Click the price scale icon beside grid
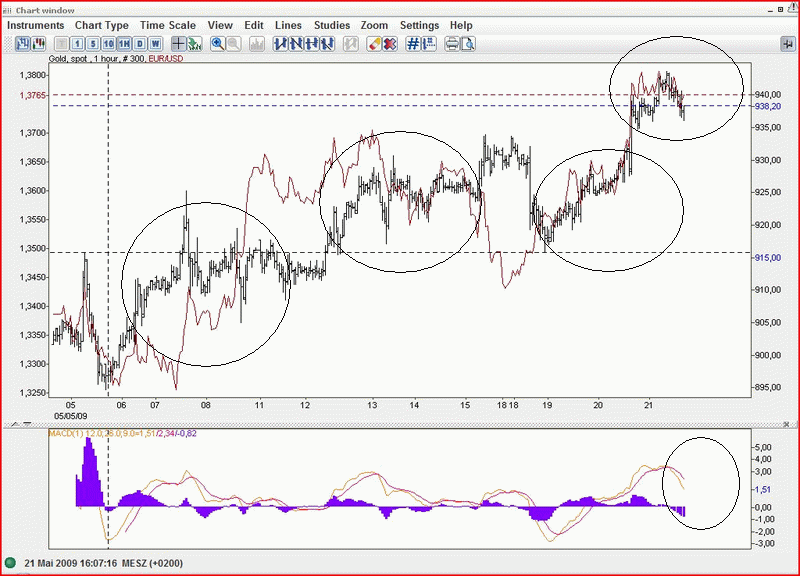Screen dimensions: 800x576 click(429, 44)
